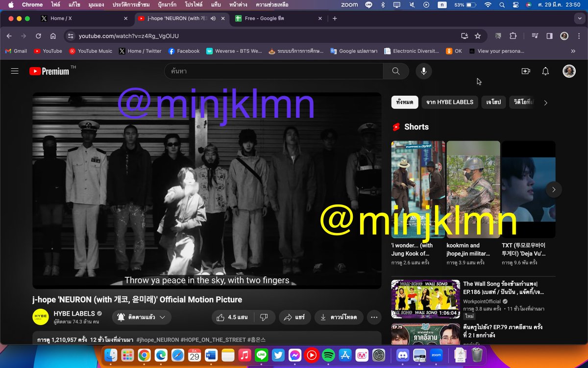Open LINE app in the Dock
Image resolution: width=588 pixels, height=368 pixels.
[262, 355]
